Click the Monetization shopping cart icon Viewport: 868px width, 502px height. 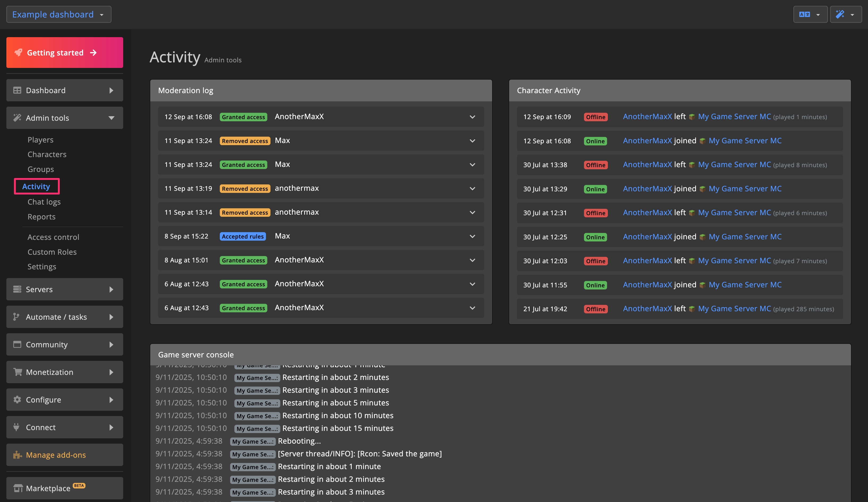17,372
